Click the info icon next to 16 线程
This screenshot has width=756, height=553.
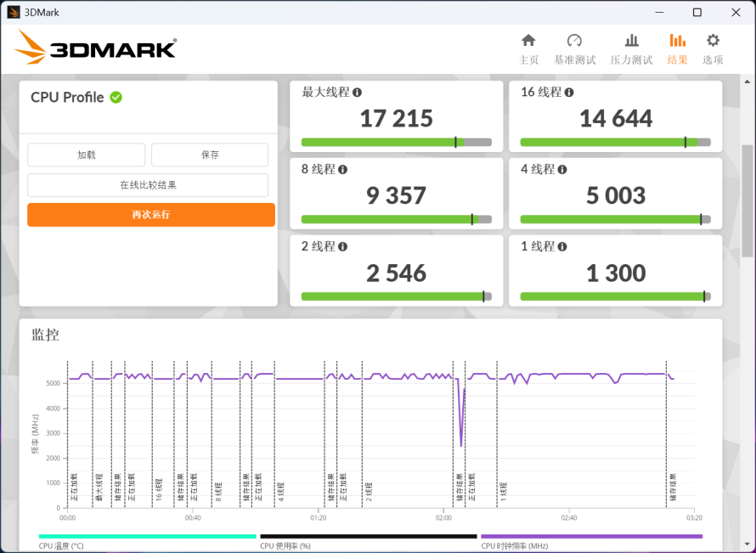pyautogui.click(x=569, y=93)
